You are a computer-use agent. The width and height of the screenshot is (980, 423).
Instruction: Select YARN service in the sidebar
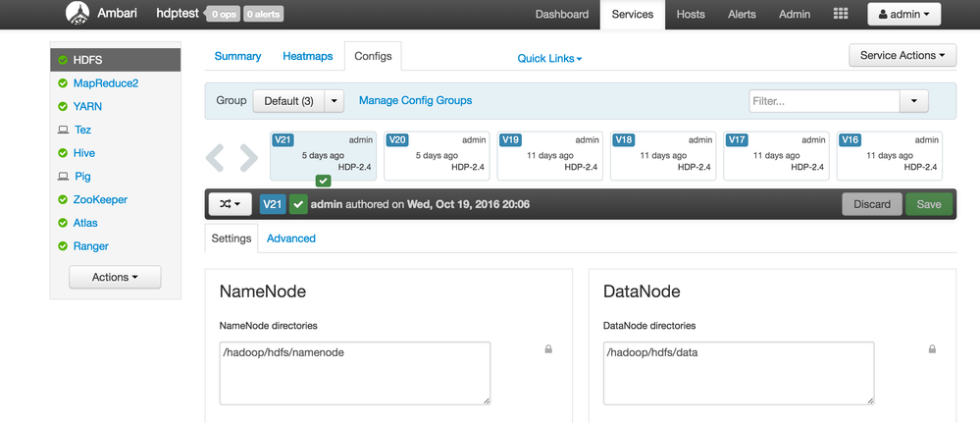87,107
